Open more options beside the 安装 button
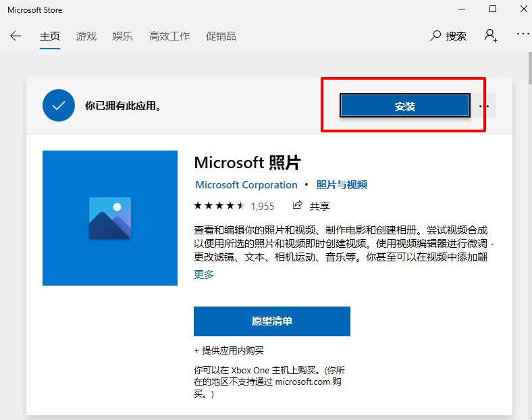The image size is (532, 420). click(484, 106)
